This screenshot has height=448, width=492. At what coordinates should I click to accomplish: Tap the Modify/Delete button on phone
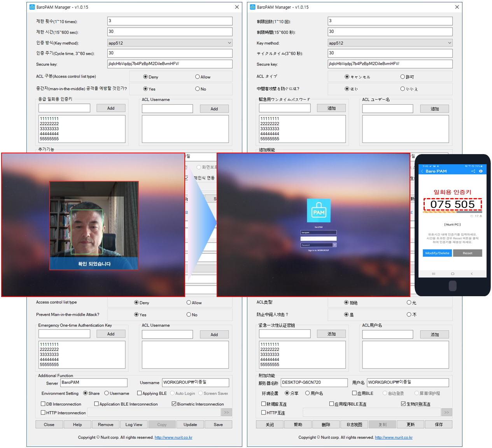point(437,253)
